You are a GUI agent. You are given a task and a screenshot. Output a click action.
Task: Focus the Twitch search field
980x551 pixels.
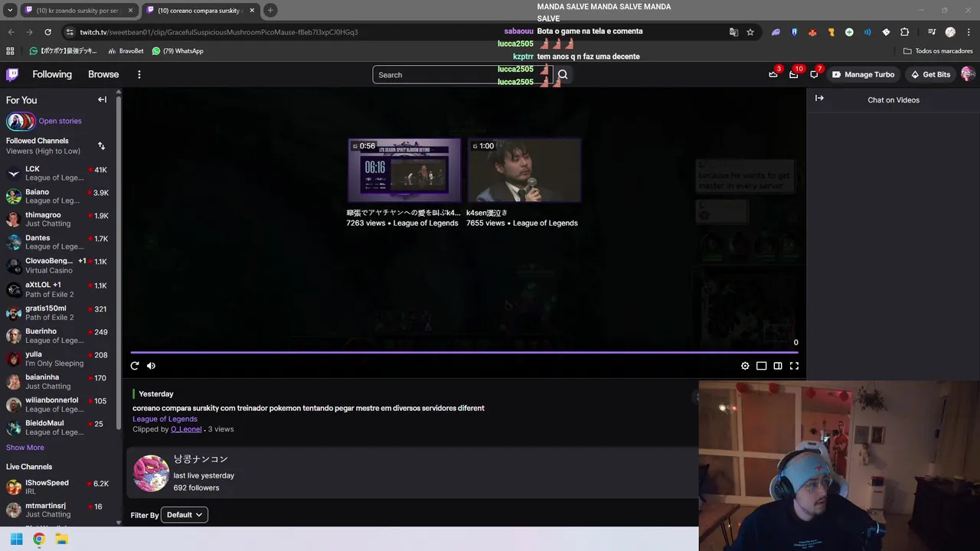coord(462,74)
